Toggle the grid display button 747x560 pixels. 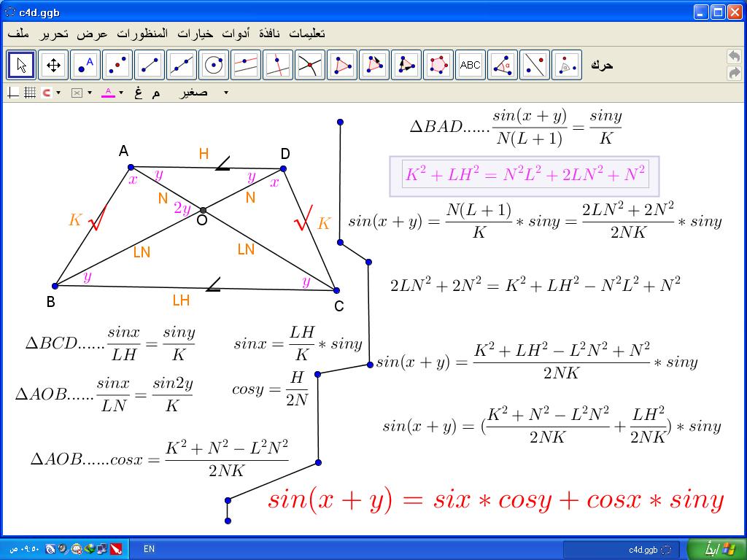[30, 93]
